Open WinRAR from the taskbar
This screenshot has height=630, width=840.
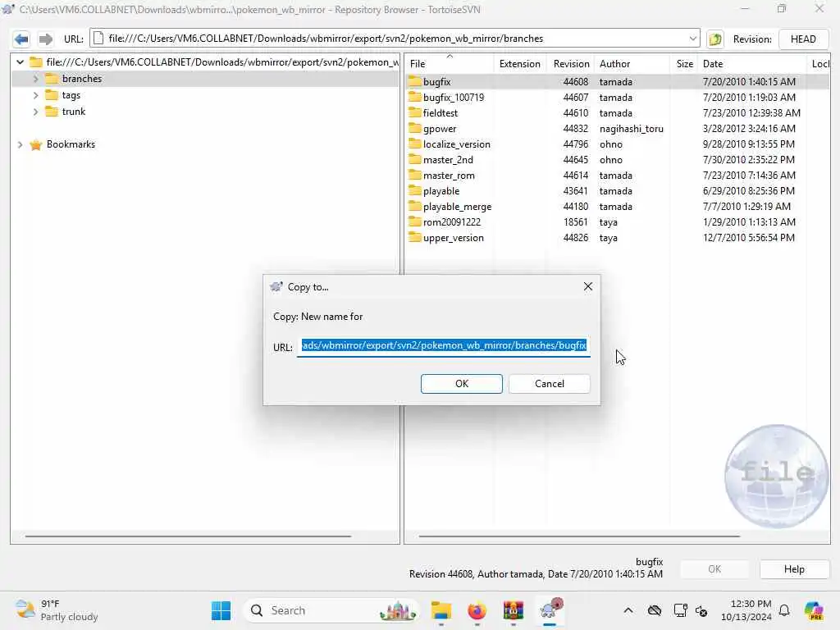click(514, 610)
